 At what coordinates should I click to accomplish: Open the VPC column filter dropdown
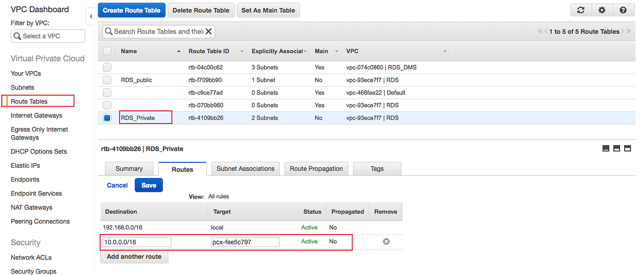(x=444, y=51)
